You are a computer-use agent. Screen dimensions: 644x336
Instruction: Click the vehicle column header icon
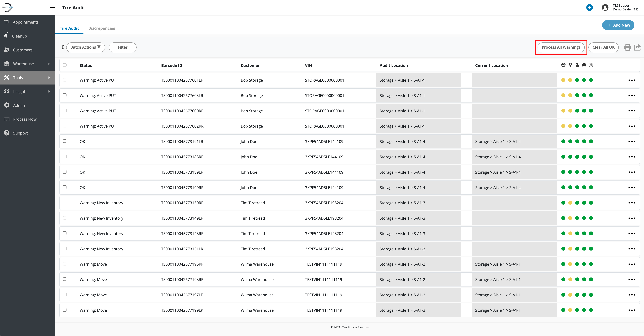[x=584, y=65]
